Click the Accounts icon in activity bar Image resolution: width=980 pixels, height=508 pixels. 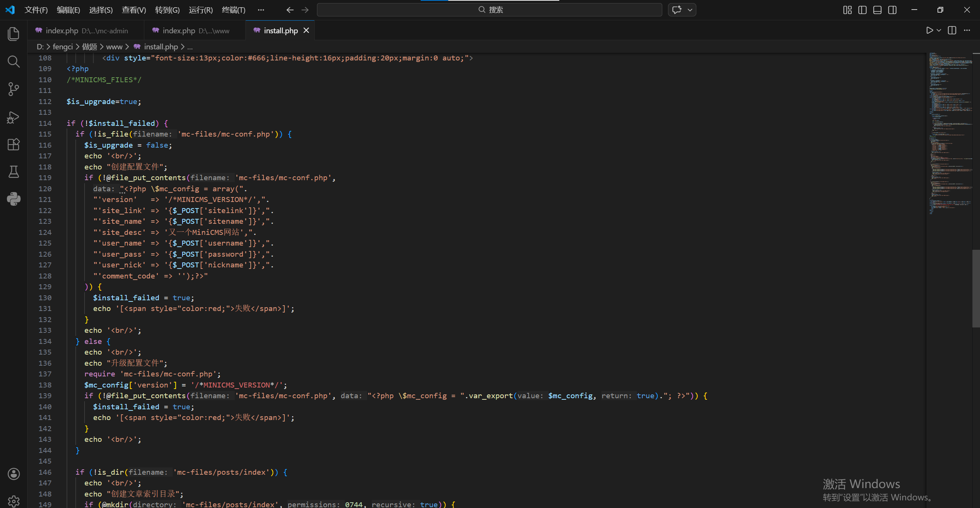[x=13, y=474]
